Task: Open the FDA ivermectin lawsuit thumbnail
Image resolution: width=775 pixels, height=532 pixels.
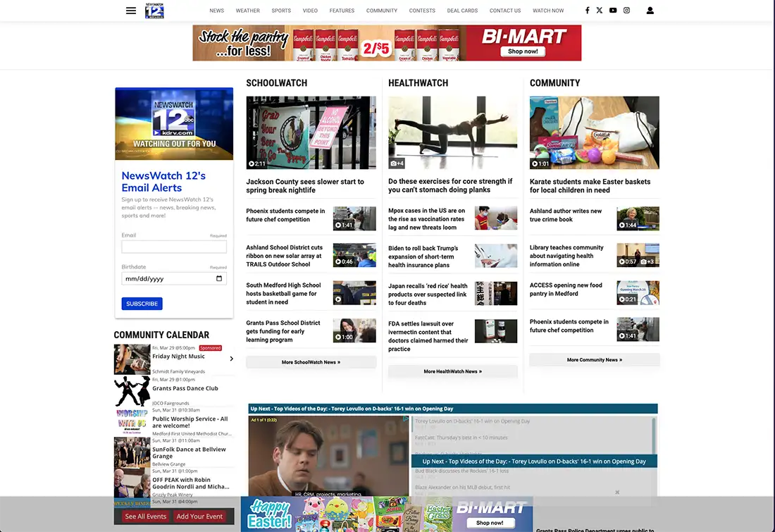Action: (496, 330)
